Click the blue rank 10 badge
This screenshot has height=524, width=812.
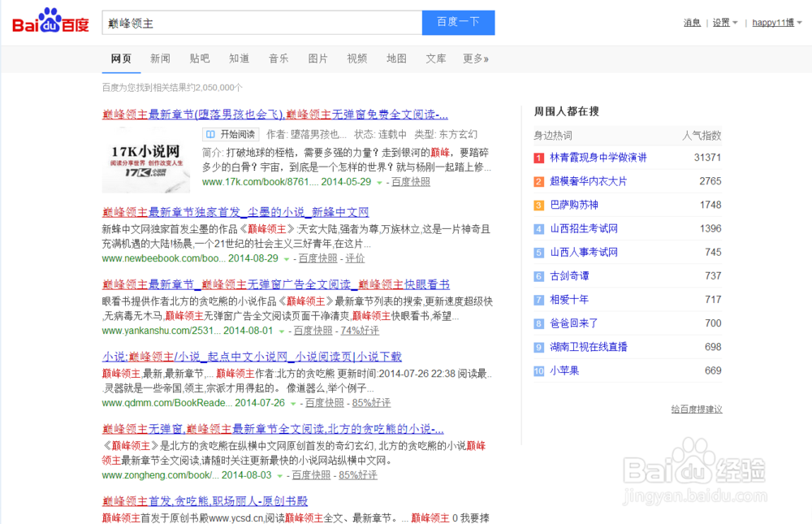(x=538, y=371)
